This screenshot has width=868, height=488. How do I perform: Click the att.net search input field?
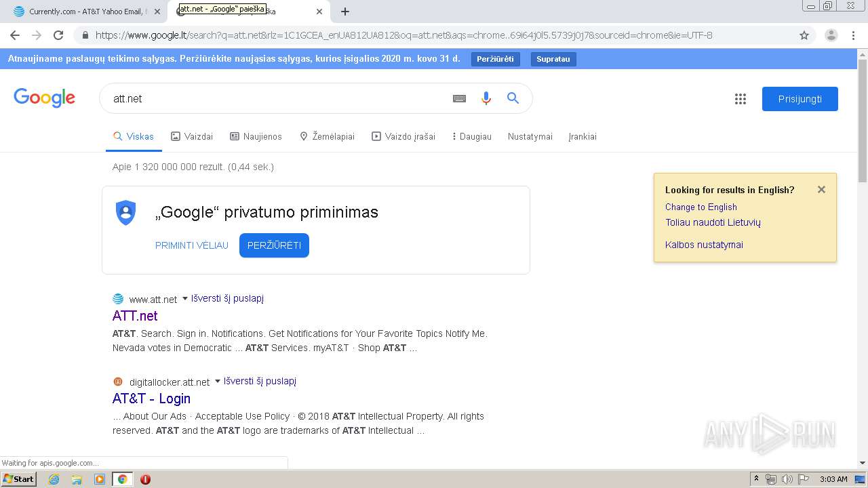(x=278, y=98)
